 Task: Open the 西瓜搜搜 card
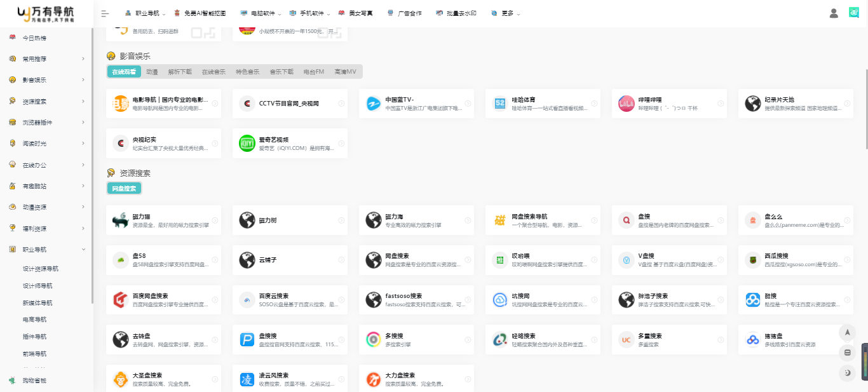[795, 260]
